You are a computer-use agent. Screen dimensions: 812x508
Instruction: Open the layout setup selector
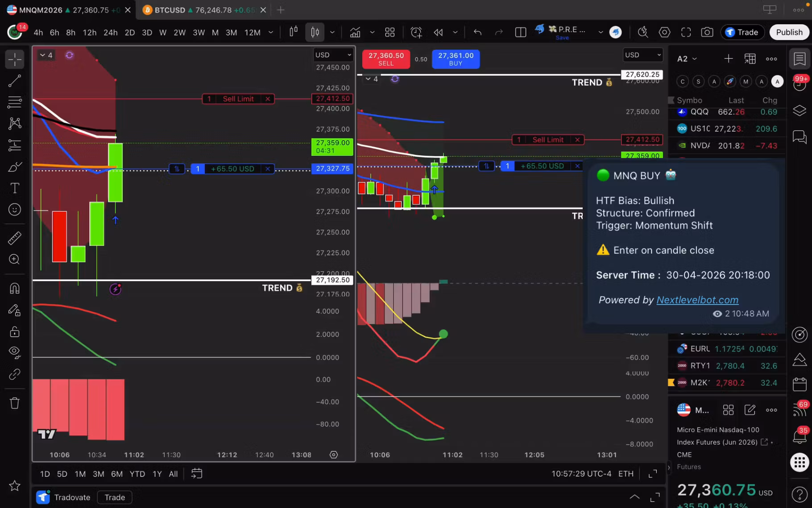click(x=521, y=32)
